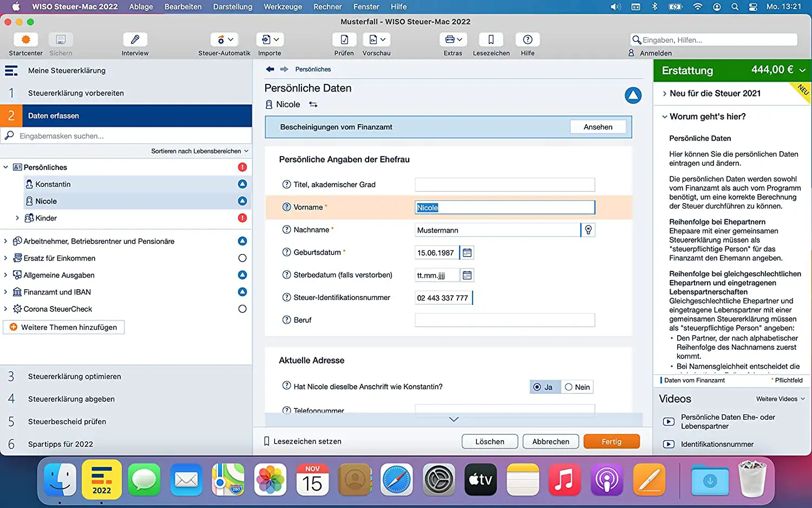
Task: Click help icon beside Beruf field
Action: [x=286, y=320]
